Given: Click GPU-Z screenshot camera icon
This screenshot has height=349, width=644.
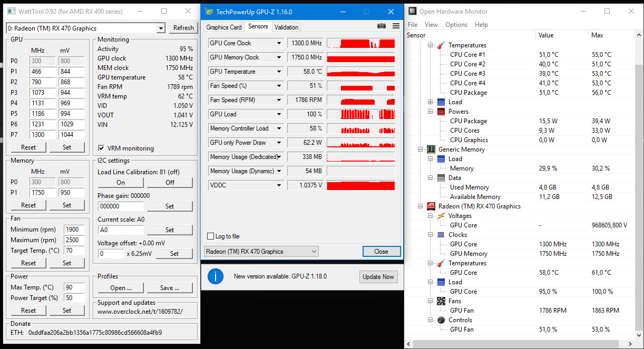Looking at the screenshot, I should coord(382,26).
